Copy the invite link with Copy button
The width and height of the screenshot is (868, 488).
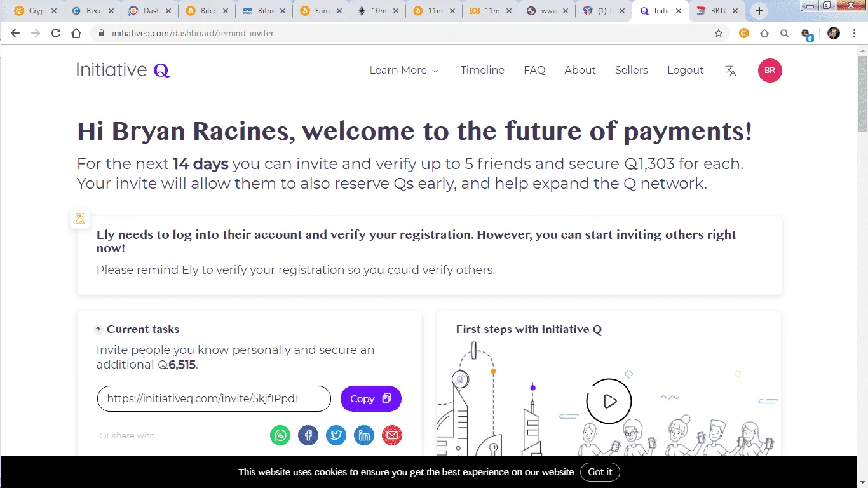click(371, 399)
